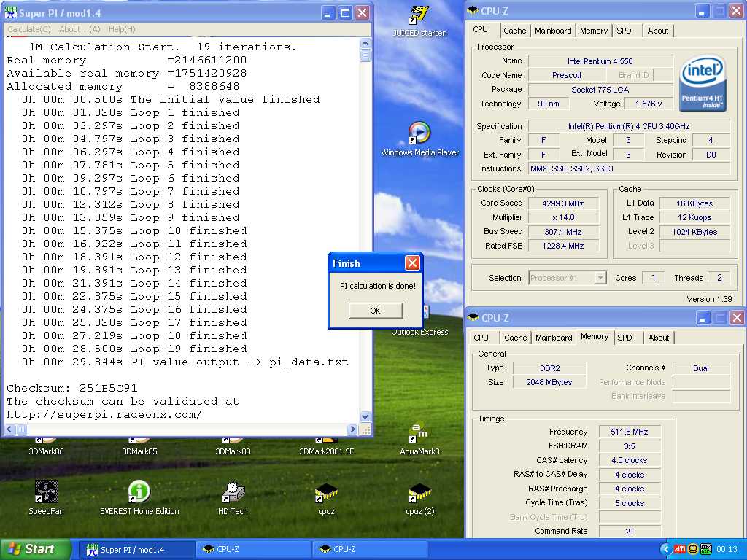Screen dimensions: 747x560
Task: Select the 3DMark2001 SE desktop shortcut
Action: 326,447
